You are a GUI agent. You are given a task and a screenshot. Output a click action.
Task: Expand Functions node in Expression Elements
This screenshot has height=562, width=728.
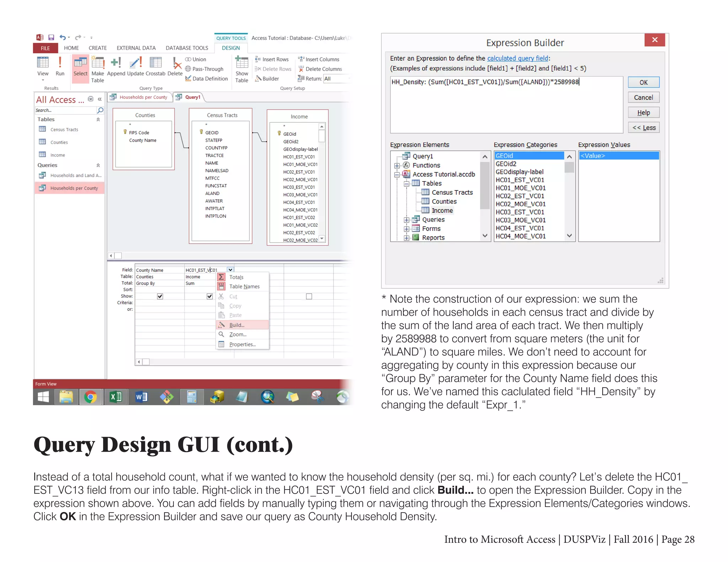[397, 166]
